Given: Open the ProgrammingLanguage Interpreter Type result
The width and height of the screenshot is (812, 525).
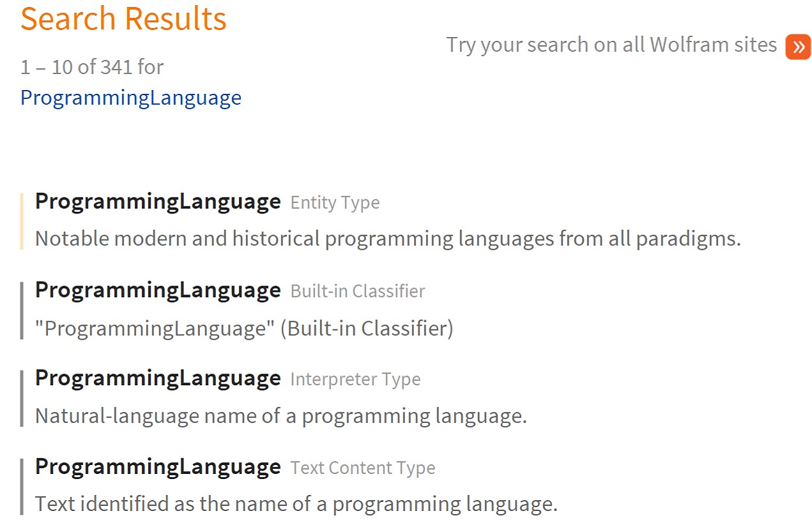Looking at the screenshot, I should coord(158,378).
